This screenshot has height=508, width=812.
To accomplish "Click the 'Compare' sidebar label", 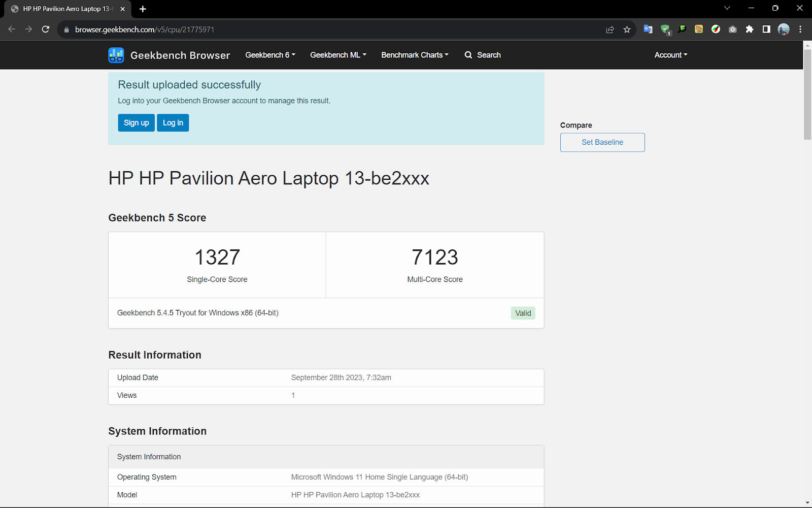I will point(576,125).
